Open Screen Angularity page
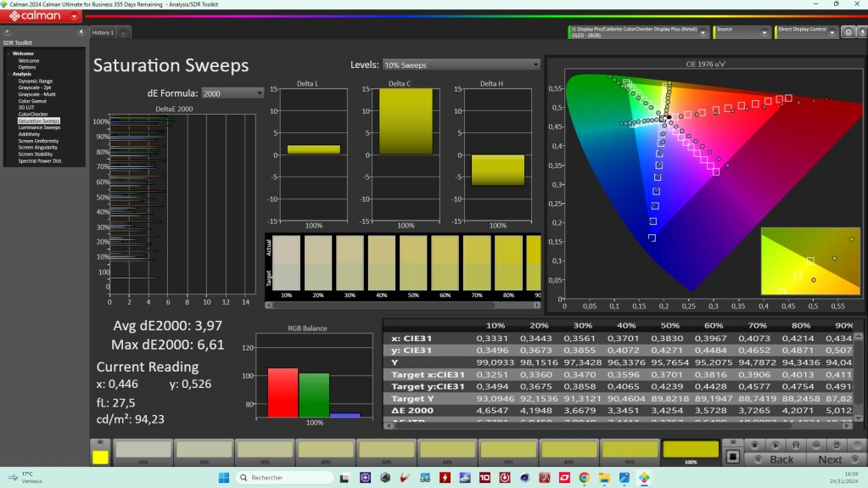Screen dimensions: 868x488 coord(37,148)
